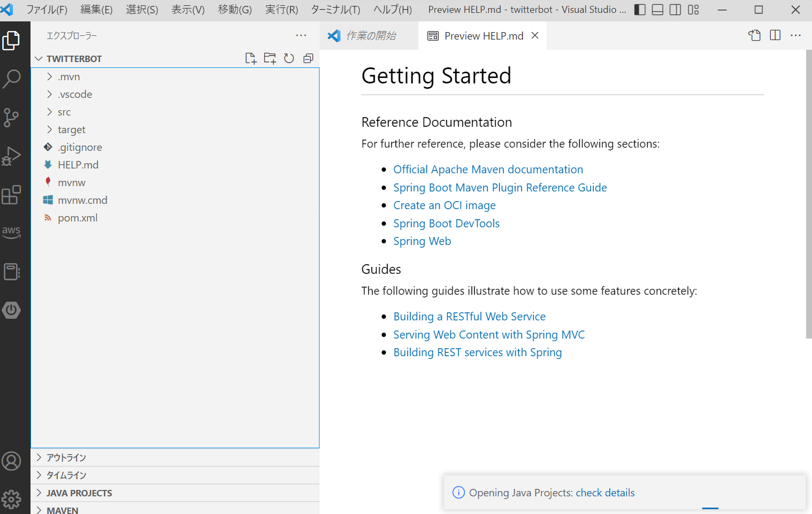Open the Spring Boot Dashboard
812x514 pixels.
[11, 310]
